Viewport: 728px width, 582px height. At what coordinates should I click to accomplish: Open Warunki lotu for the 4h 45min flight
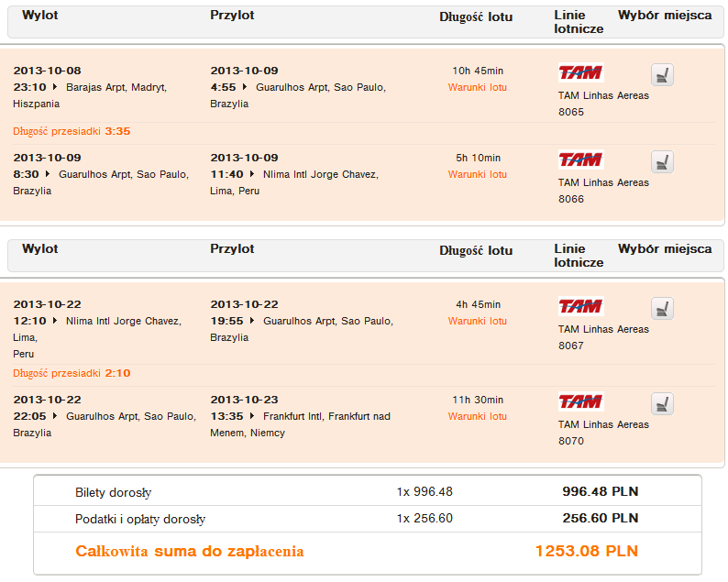click(477, 322)
